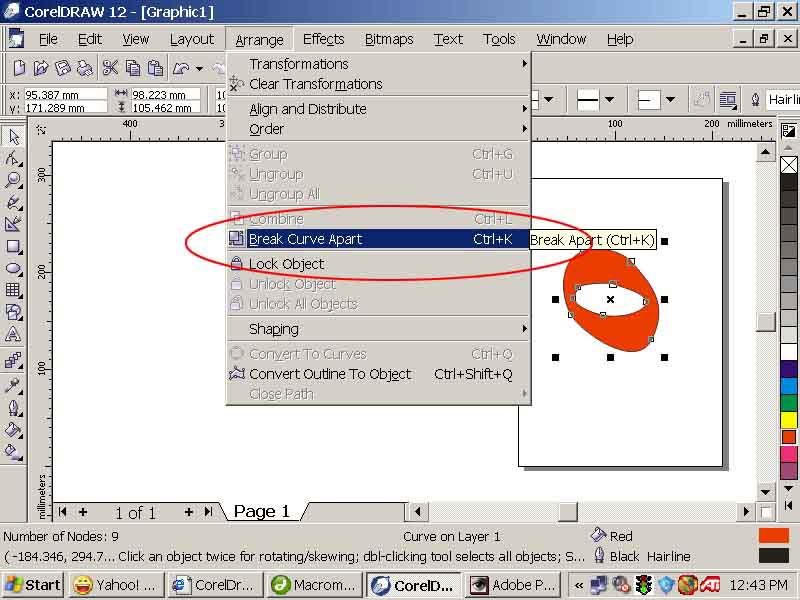800x600 pixels.
Task: Select the Ellipse tool
Action: pos(13,268)
